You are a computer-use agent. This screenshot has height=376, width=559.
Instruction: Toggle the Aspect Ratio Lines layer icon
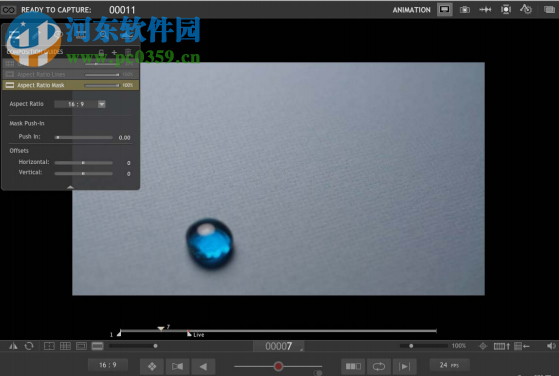tap(10, 74)
